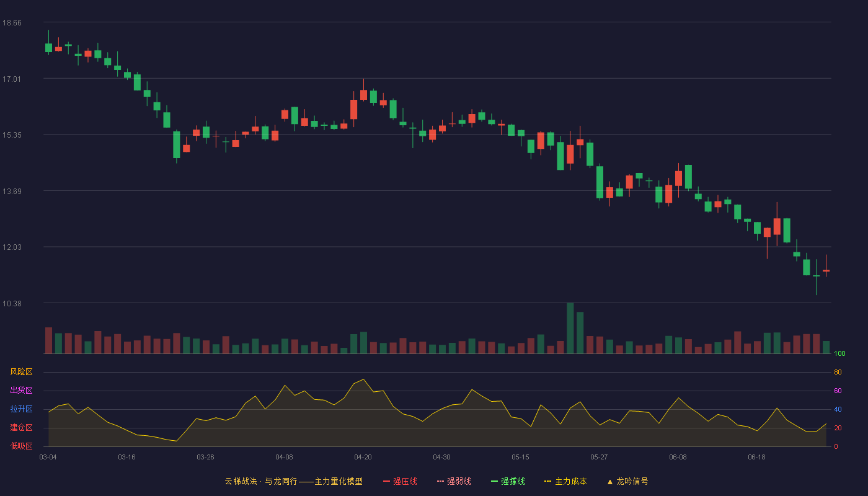Image resolution: width=868 pixels, height=496 pixels.
Task: Select the 05-15 date axis label
Action: [521, 457]
